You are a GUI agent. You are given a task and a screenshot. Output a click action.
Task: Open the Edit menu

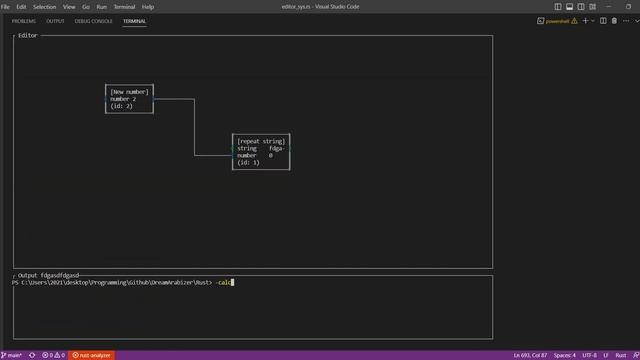(x=21, y=7)
